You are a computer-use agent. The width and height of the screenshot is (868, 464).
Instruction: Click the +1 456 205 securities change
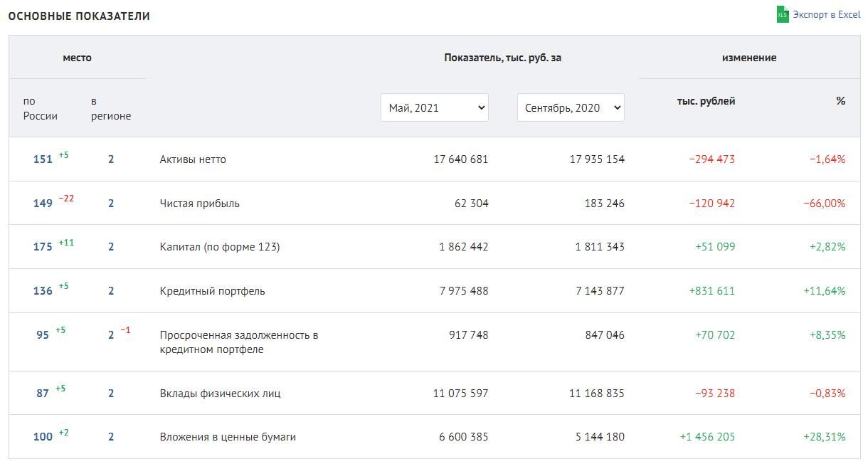pos(708,437)
